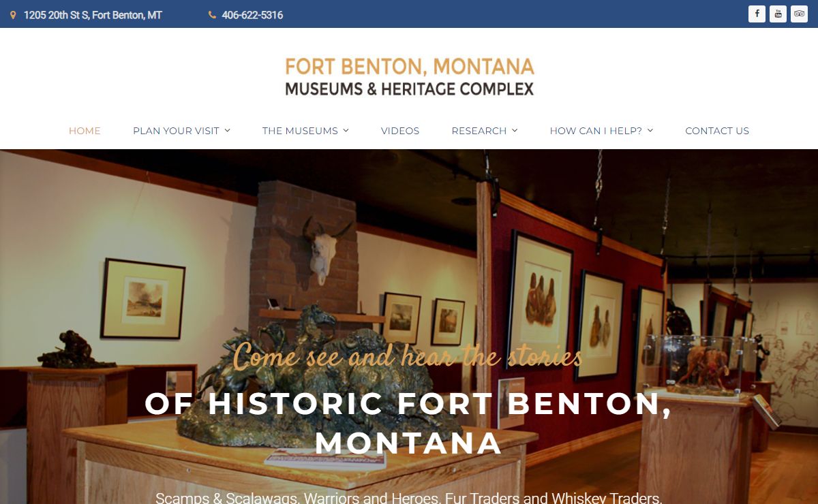818x504 pixels.
Task: Click the Fort Benton Museums logo
Action: (x=409, y=76)
